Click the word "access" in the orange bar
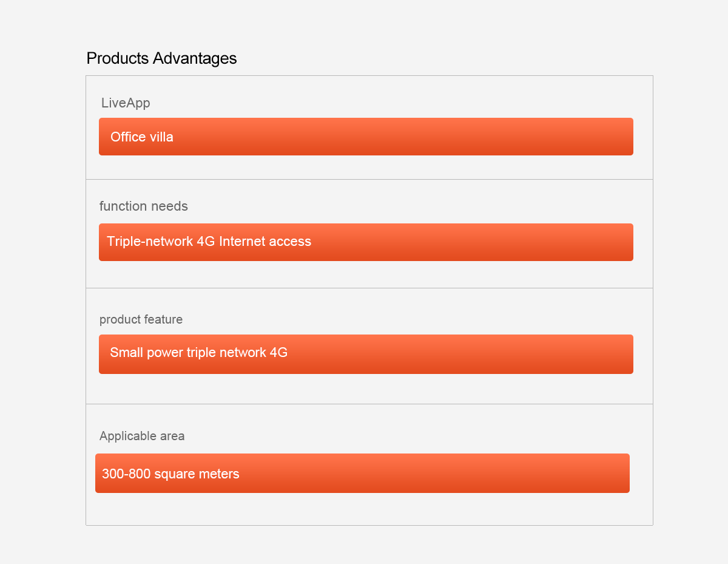Screen dimensions: 728x564 (290, 242)
